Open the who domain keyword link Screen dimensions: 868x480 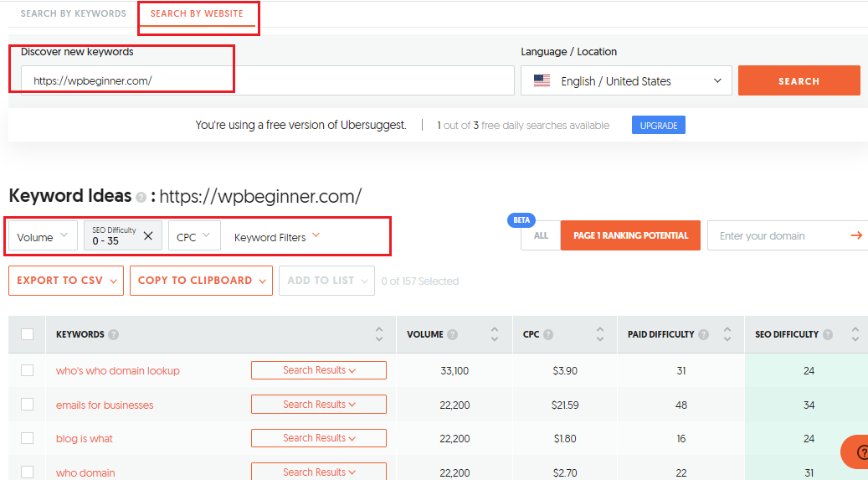pyautogui.click(x=86, y=472)
